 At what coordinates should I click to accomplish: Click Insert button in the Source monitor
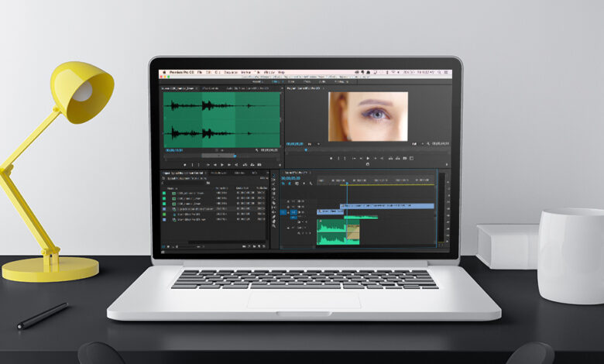pyautogui.click(x=245, y=165)
